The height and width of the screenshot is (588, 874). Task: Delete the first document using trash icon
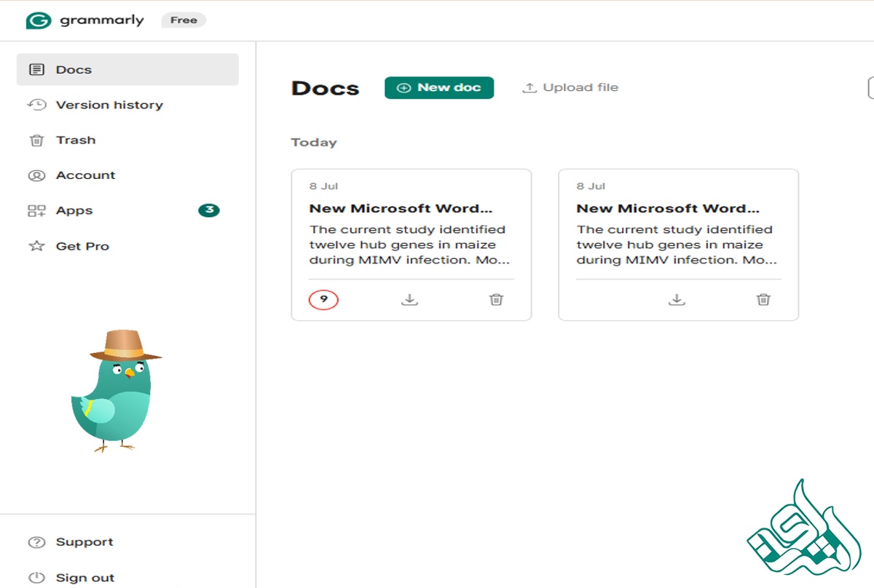496,299
